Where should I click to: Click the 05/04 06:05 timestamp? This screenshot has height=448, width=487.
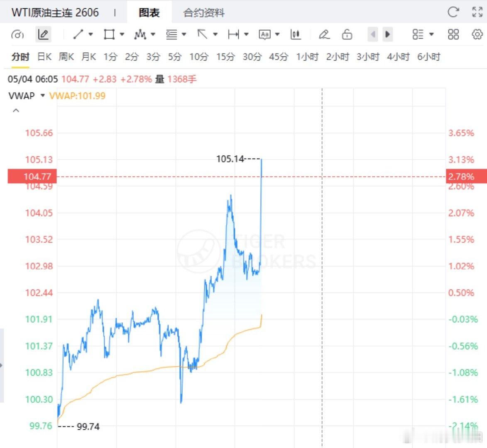33,79
